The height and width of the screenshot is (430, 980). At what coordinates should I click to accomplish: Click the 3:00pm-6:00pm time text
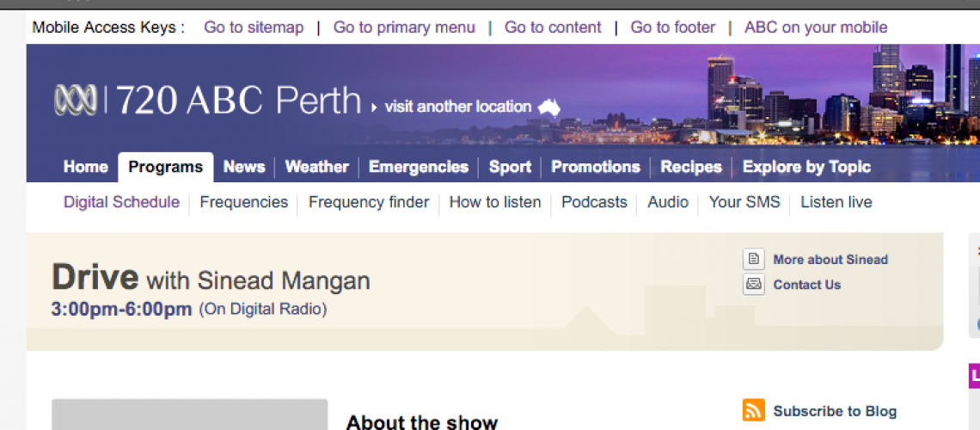[x=121, y=310]
